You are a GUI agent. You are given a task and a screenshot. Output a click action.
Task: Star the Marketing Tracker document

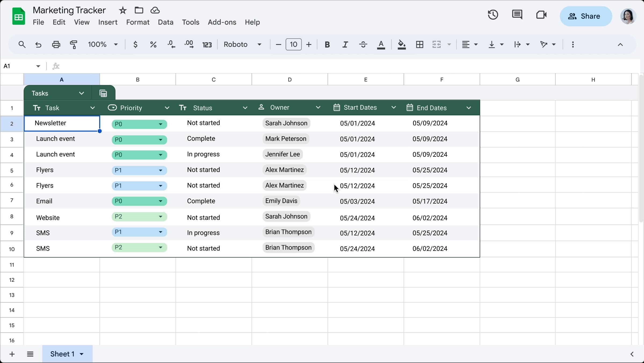pyautogui.click(x=123, y=10)
